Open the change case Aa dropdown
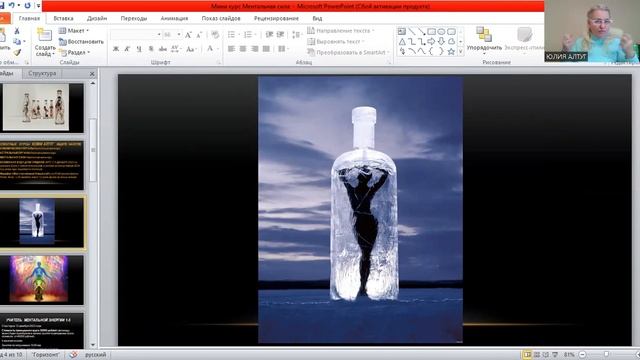 point(191,49)
